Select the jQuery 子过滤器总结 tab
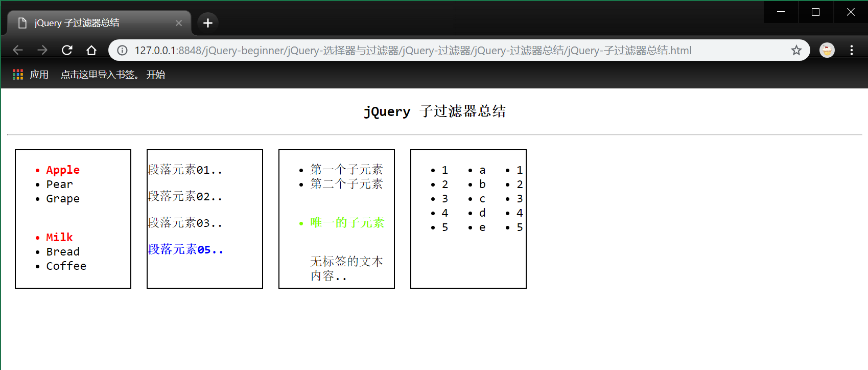868x370 pixels. (x=92, y=23)
